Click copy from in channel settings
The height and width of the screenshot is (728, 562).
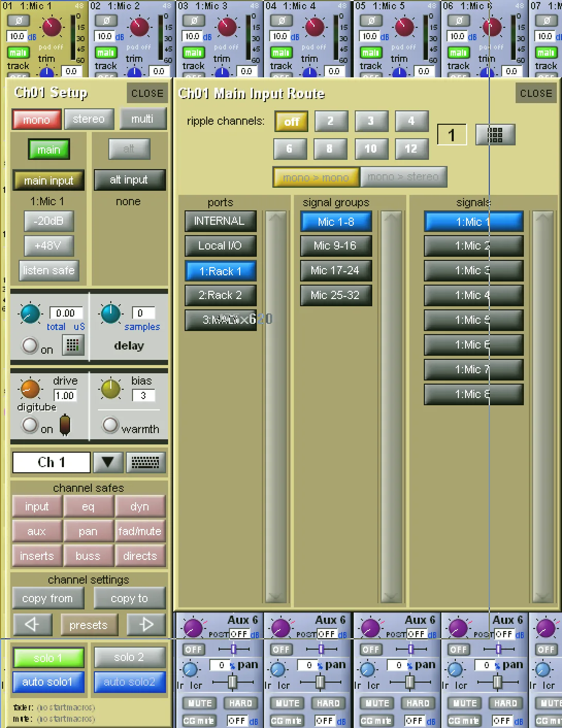coord(47,598)
